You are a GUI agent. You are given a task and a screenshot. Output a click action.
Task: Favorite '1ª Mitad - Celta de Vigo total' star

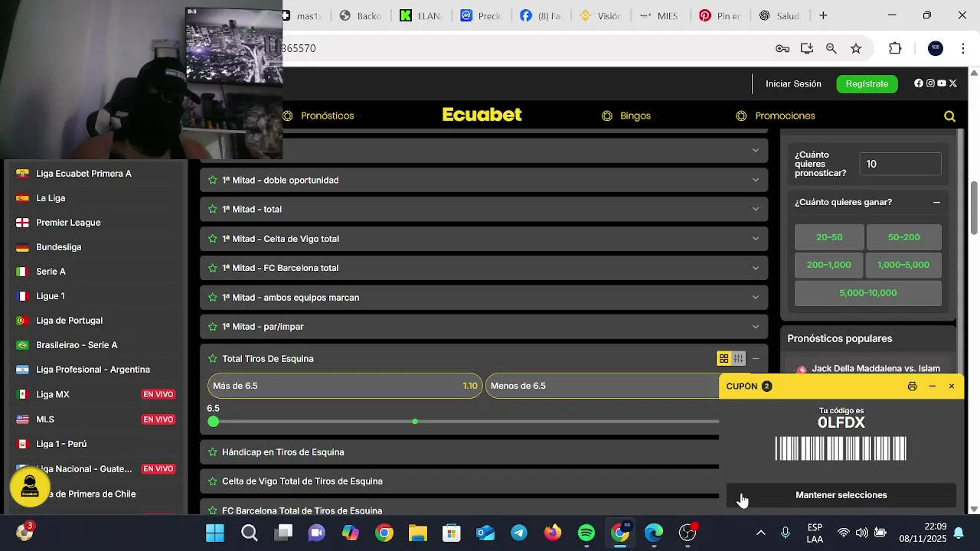(213, 239)
